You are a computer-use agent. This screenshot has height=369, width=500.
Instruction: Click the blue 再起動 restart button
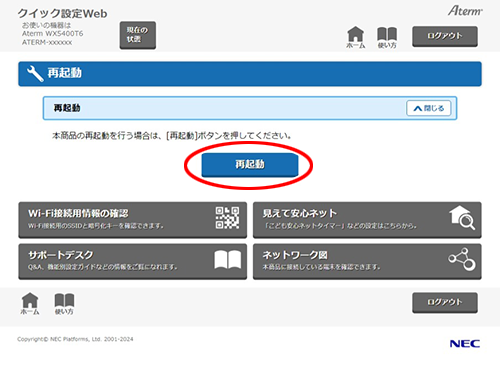click(250, 165)
